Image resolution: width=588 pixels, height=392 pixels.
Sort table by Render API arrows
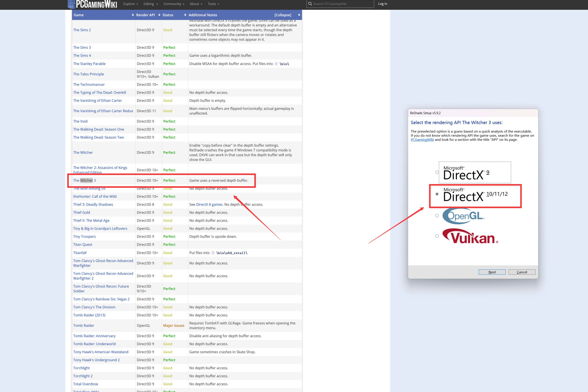point(159,15)
